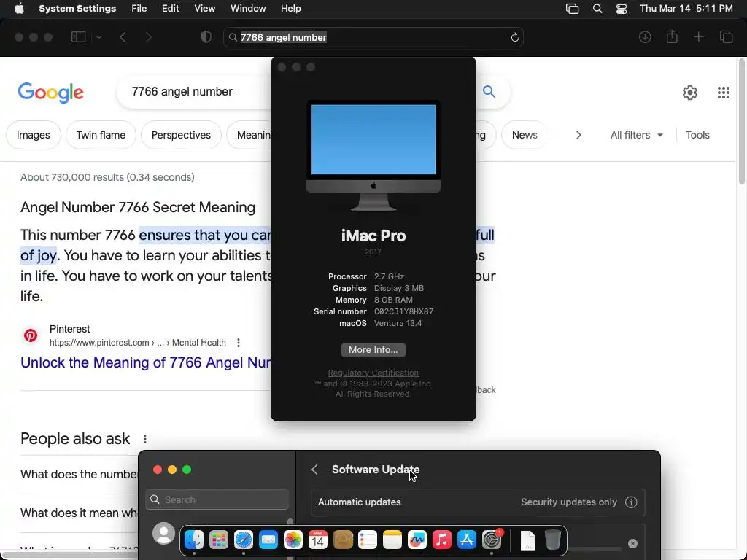
Task: Open Photos from the Dock
Action: point(293,540)
